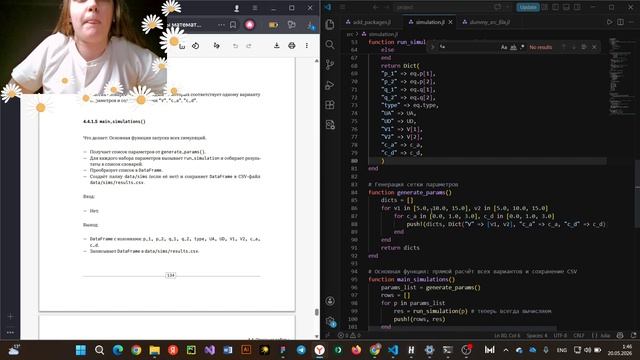The image size is (640, 360).
Task: Toggle Match Case in find widget
Action: pos(504,47)
